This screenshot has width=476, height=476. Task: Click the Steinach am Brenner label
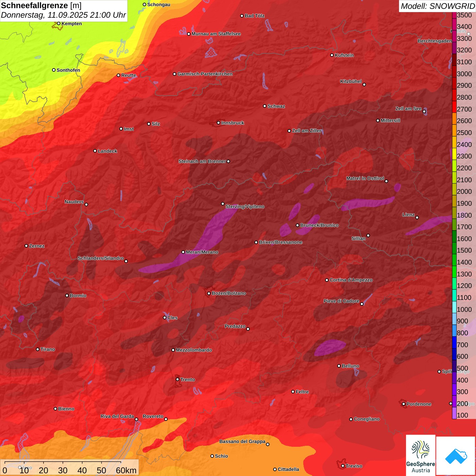(x=202, y=161)
